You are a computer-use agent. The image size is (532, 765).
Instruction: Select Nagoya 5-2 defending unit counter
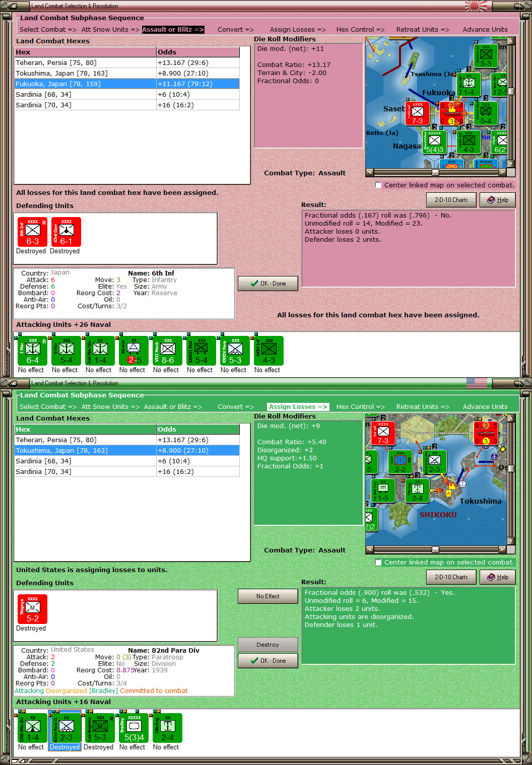32,609
